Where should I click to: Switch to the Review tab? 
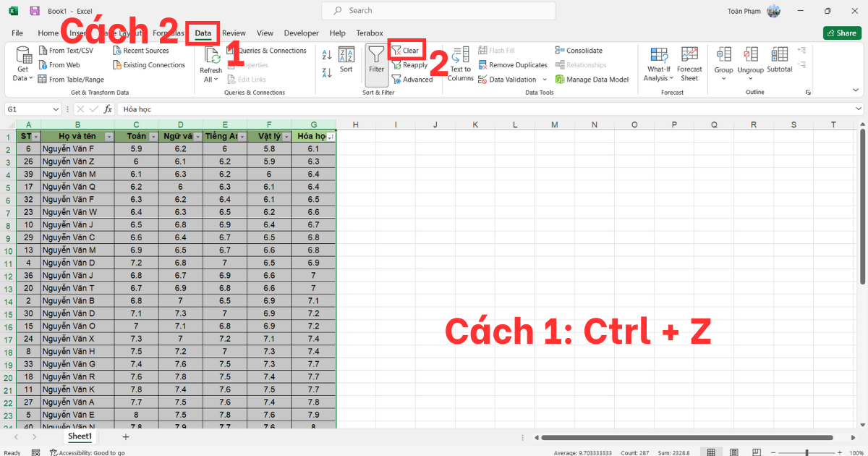pos(234,33)
